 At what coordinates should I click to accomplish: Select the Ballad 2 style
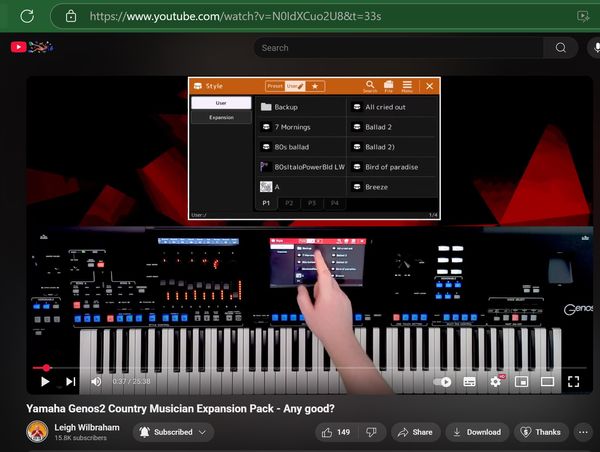[393, 127]
